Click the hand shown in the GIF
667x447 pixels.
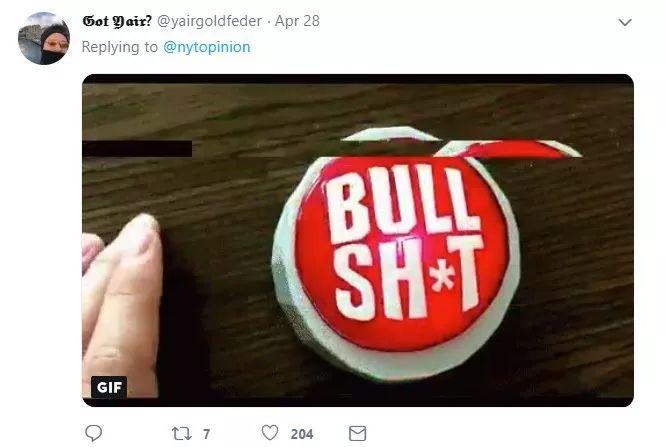[x=121, y=304]
